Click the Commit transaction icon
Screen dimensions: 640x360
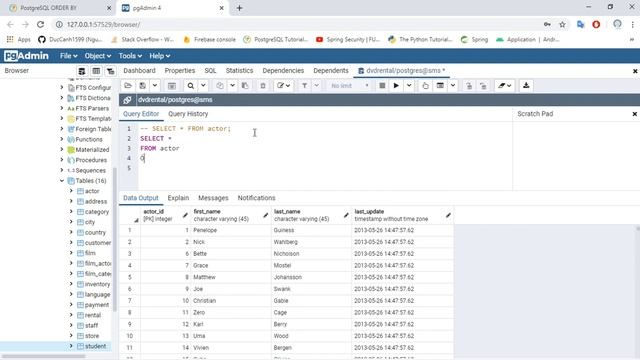pyautogui.click(x=469, y=86)
